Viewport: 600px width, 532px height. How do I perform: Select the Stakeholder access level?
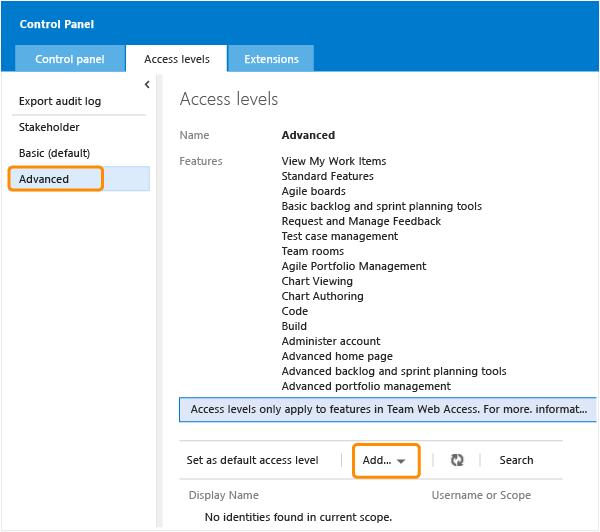[x=50, y=127]
